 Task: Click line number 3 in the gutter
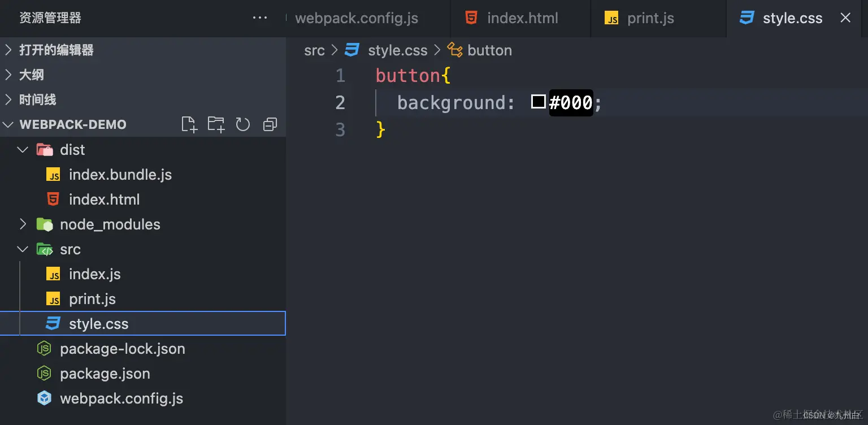tap(340, 130)
